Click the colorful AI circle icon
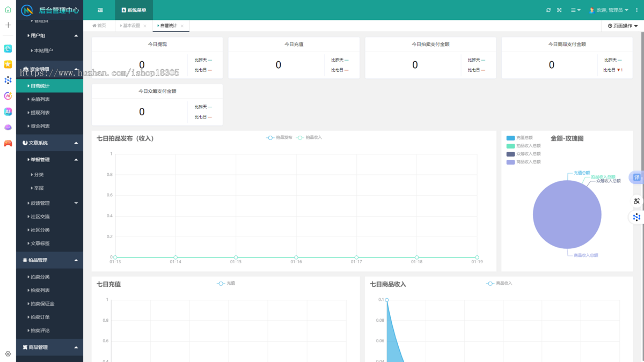 tap(8, 96)
